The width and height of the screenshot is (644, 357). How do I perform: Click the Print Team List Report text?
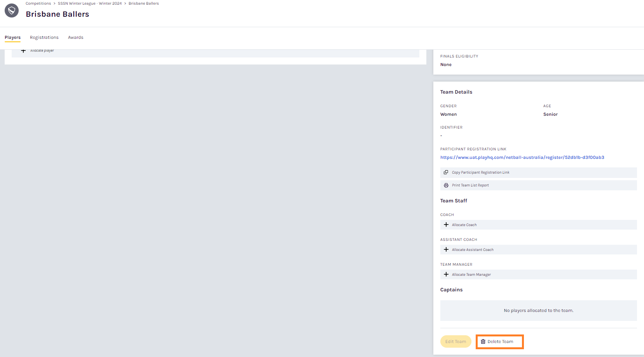pos(470,185)
